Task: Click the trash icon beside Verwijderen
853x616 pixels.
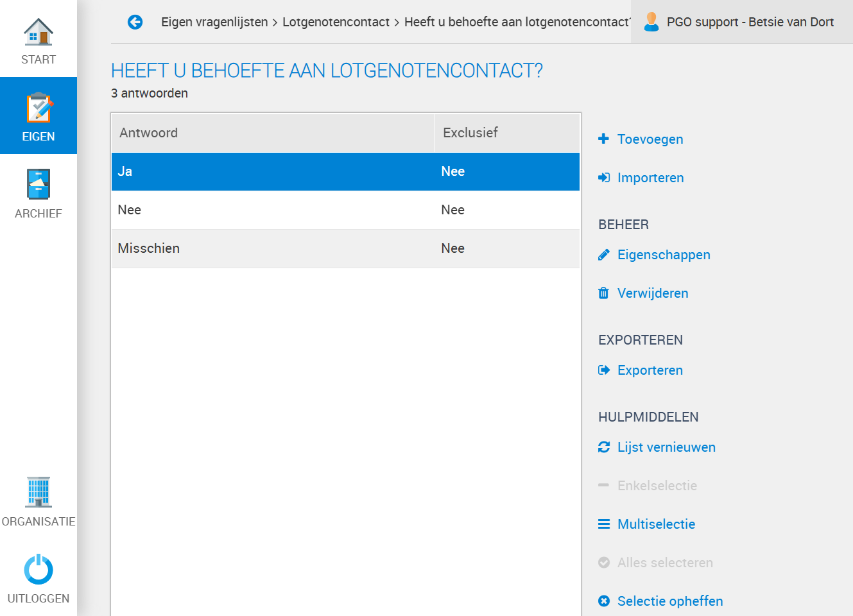Action: pos(603,293)
